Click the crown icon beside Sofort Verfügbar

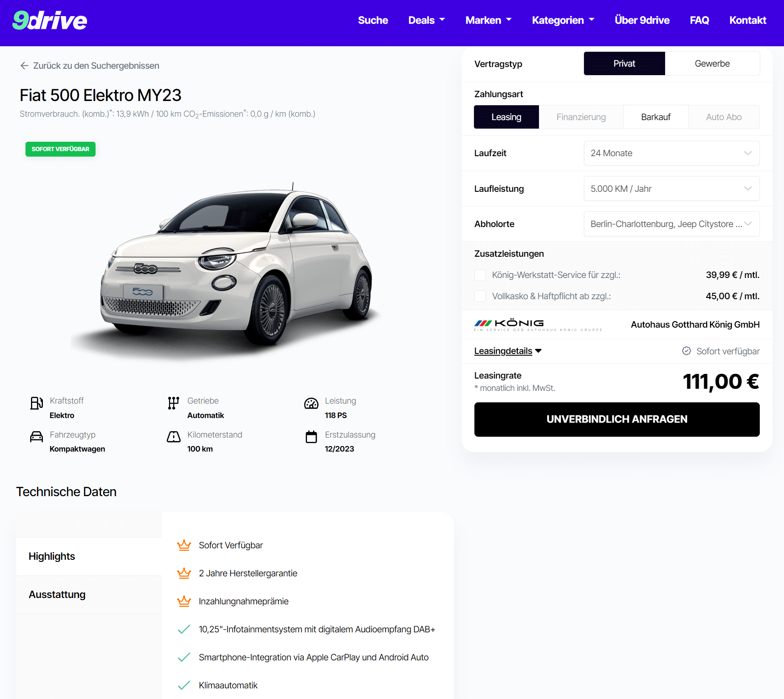point(184,545)
